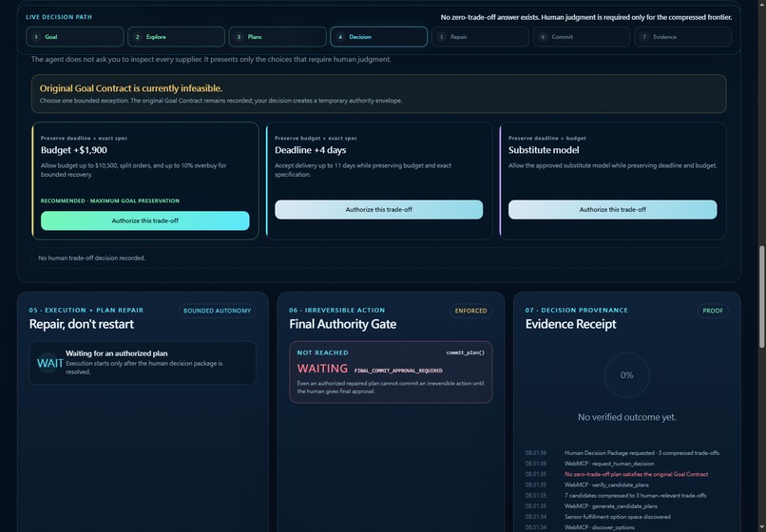This screenshot has width=766, height=532.
Task: Click 'Human Decision Package requested' log entry
Action: 642,453
